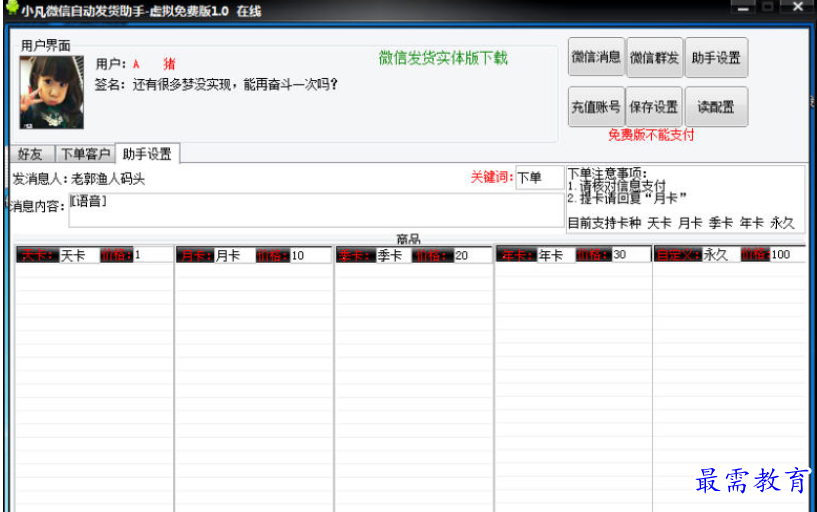Viewport: 817px width, 512px height.
Task: Click the 自定义 name field showing 永久
Action: tap(721, 254)
